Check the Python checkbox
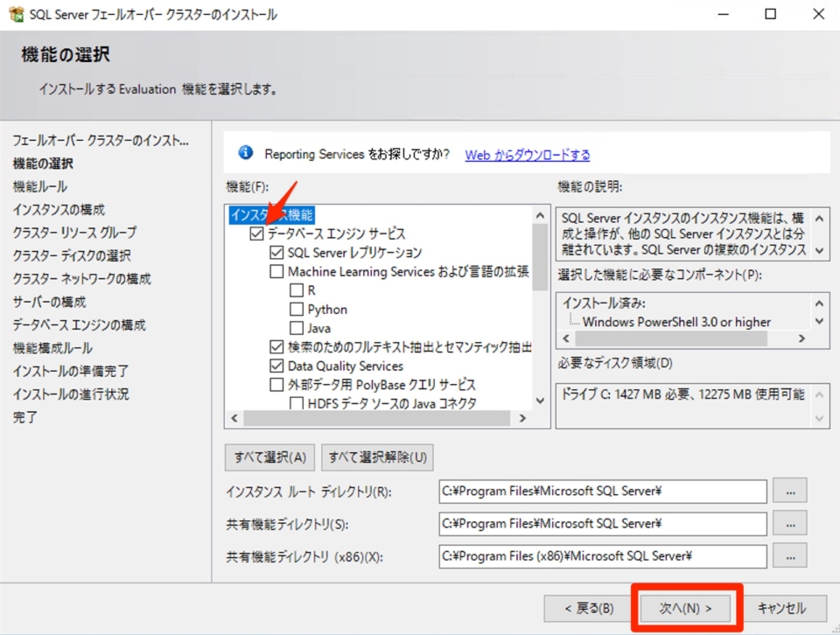Image resolution: width=840 pixels, height=635 pixels. [x=297, y=309]
